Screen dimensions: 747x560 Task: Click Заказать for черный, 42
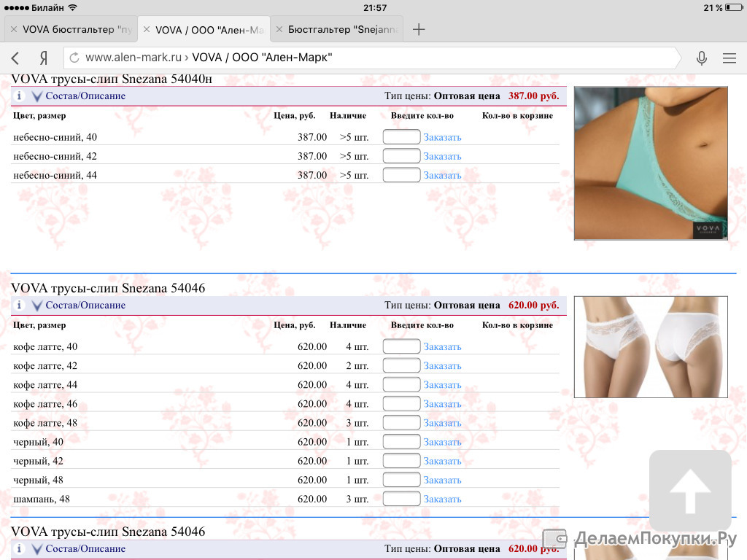[443, 461]
